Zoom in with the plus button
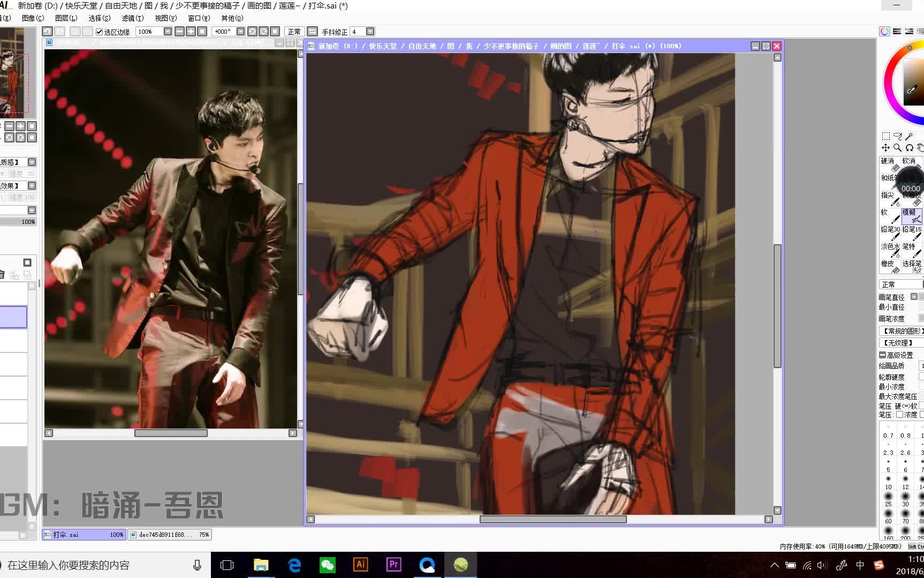This screenshot has width=924, height=578. tap(191, 32)
